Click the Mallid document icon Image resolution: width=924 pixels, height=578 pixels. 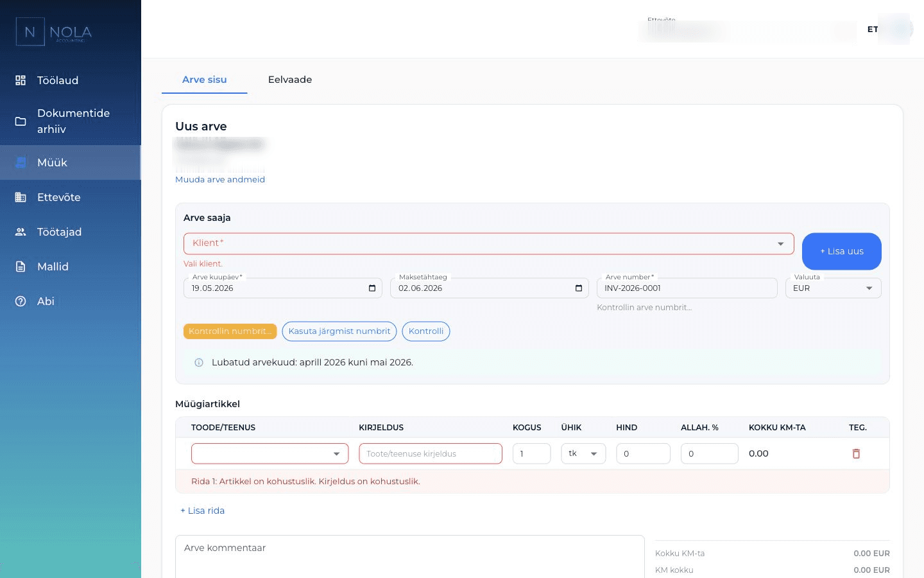[21, 267]
